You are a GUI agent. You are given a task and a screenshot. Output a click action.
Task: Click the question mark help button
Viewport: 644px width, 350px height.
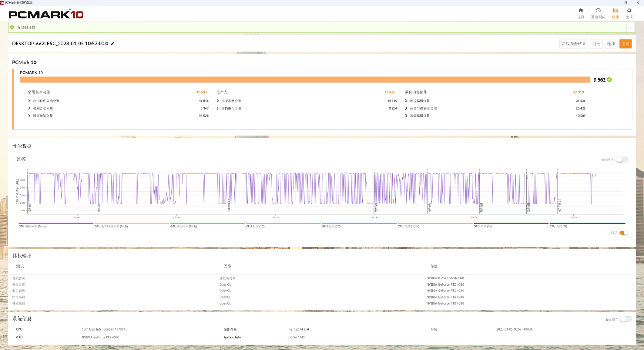tap(631, 27)
